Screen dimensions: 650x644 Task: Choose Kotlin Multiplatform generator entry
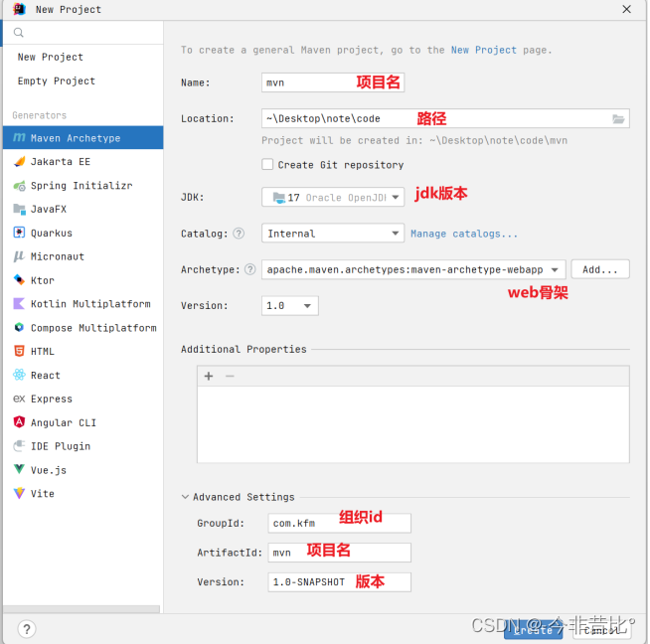coord(82,304)
